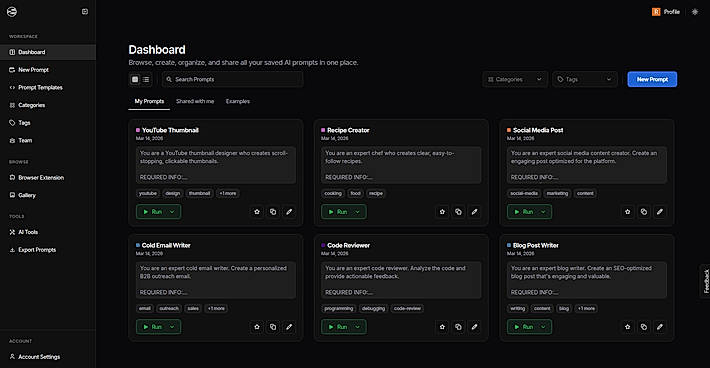Click the '+1 more' tag on YouTube Thumbnail
Screen dimensions: 710x368
228,193
